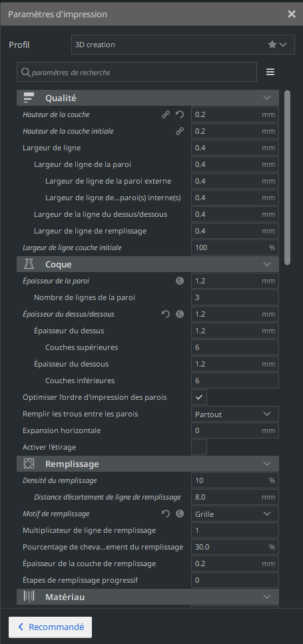The height and width of the screenshot is (644, 303).
Task: Click the vertical scrollbar of the settings list
Action: point(288,176)
